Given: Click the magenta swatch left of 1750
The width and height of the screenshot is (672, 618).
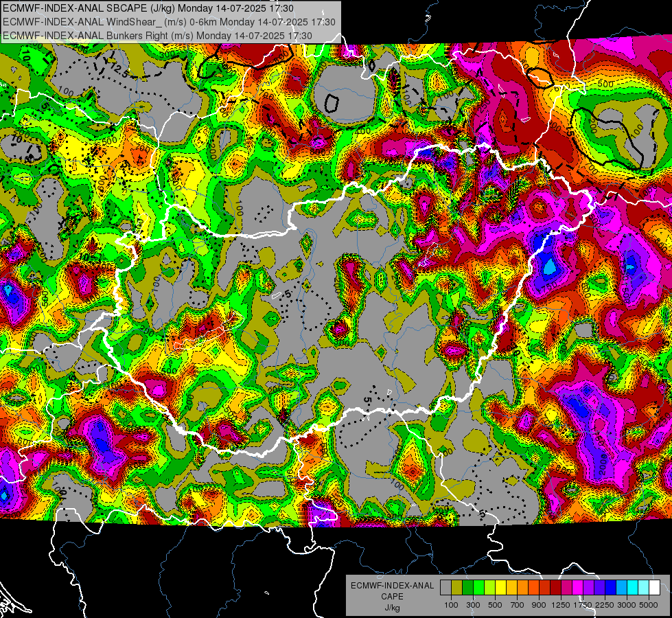Looking at the screenshot, I should point(578,588).
